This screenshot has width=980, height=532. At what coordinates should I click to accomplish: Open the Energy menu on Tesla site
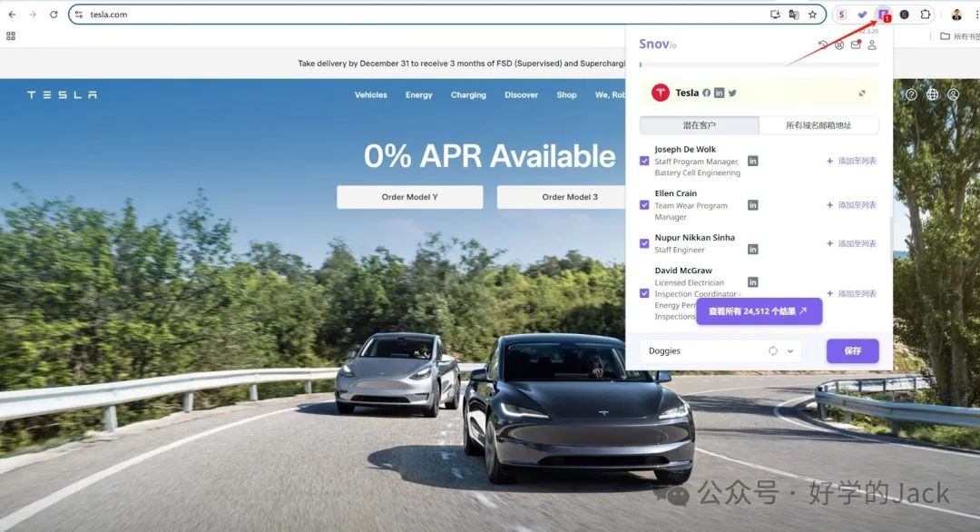point(418,95)
